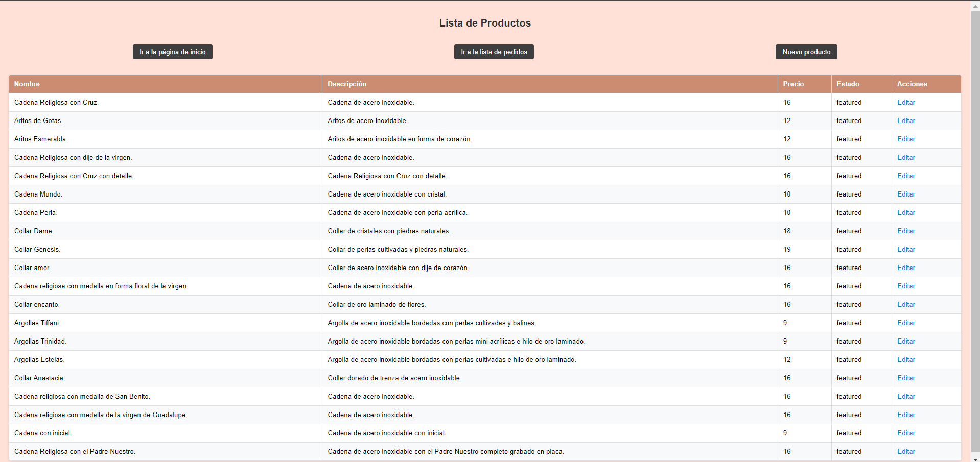Edit the 'Cadena Religiosa con Cruz.' product
This screenshot has height=462, width=980.
(x=905, y=102)
